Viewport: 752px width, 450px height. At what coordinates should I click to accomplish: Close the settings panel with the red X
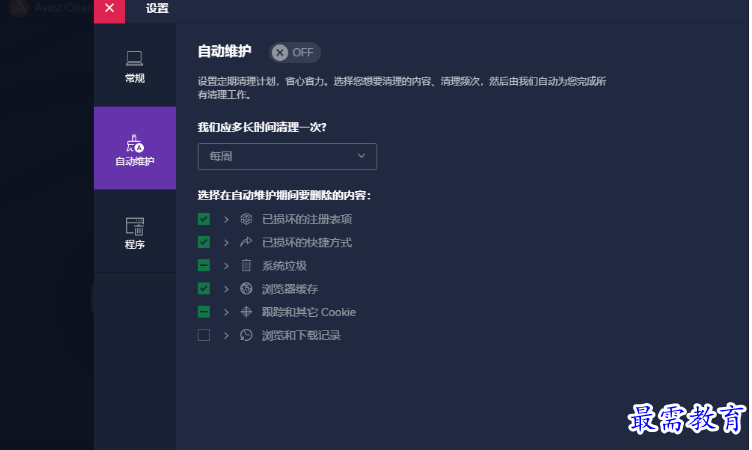point(109,10)
